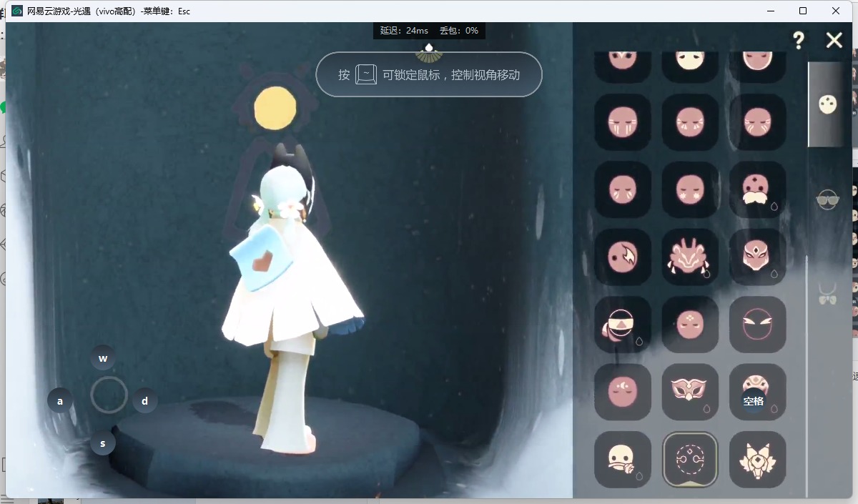Screen dimensions: 858x504
Task: Click the 丢包: 0% packet loss readout
Action: coord(459,31)
